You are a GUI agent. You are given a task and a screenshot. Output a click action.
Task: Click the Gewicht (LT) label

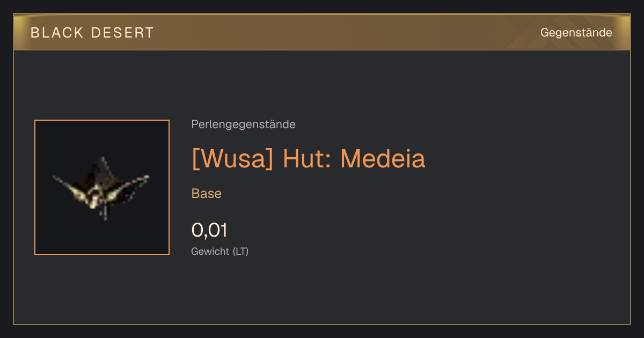click(220, 251)
